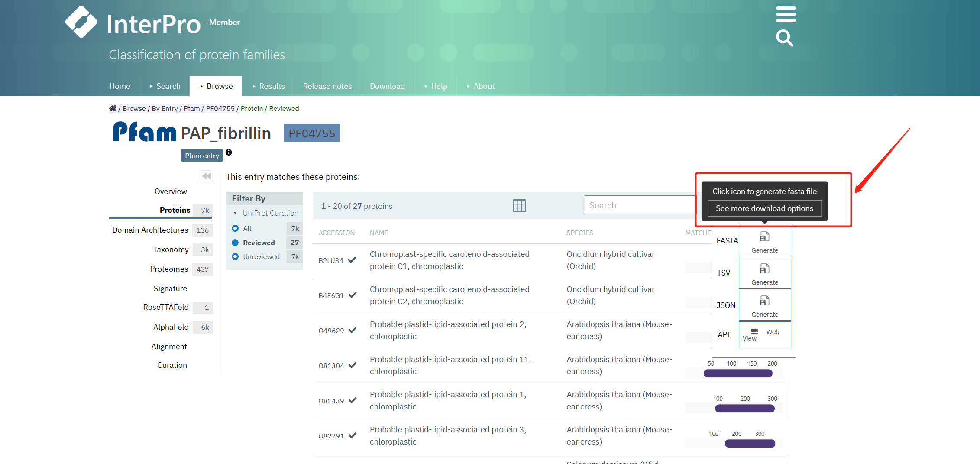Expand the Help menu in navigation
Viewport: 980px width, 464px height.
tap(435, 86)
